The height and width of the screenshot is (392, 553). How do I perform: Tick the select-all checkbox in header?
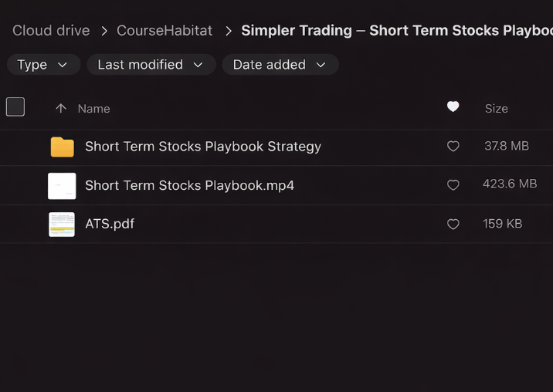pos(15,107)
